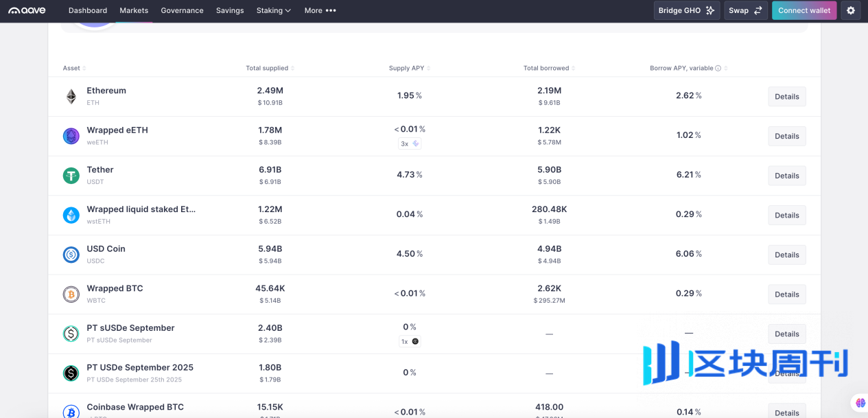Image resolution: width=868 pixels, height=418 pixels.
Task: Sort by Borrow APY, variable column
Action: coord(689,69)
